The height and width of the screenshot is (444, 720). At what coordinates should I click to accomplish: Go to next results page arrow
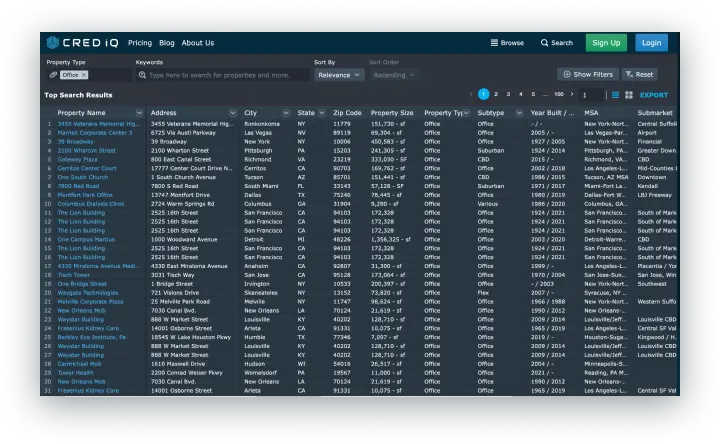[x=572, y=94]
